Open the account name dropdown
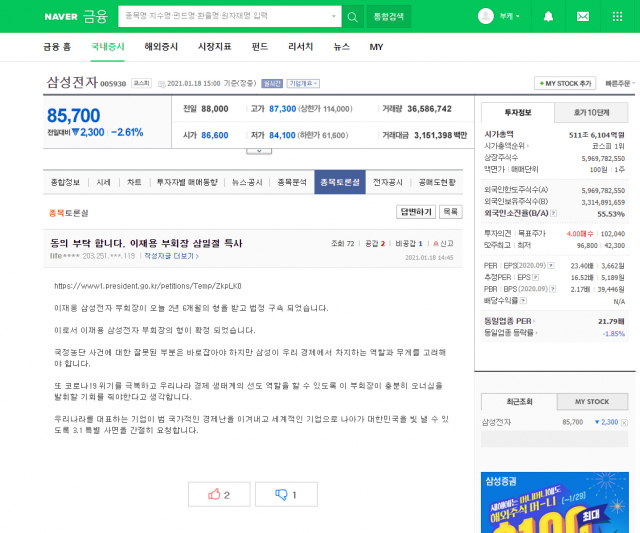This screenshot has width=640, height=533. pos(509,16)
